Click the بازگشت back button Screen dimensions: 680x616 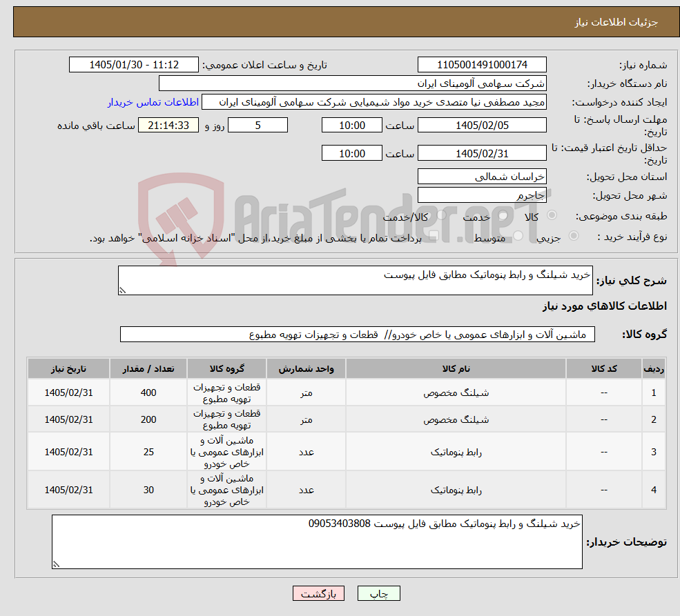point(318,593)
